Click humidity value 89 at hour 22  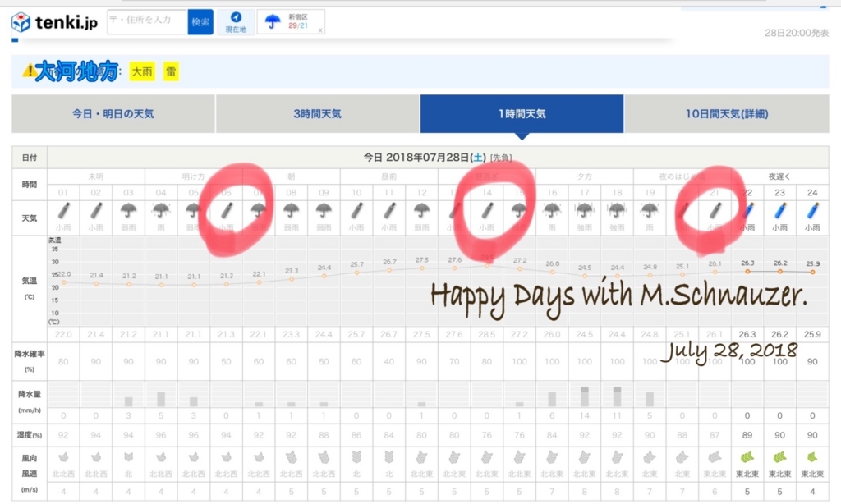(x=747, y=435)
